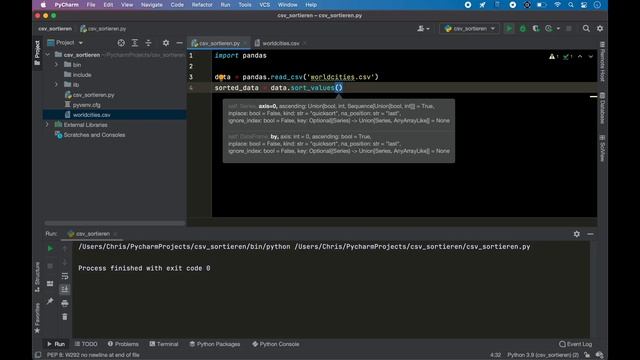Start the debug session with the bug icon

click(522, 29)
